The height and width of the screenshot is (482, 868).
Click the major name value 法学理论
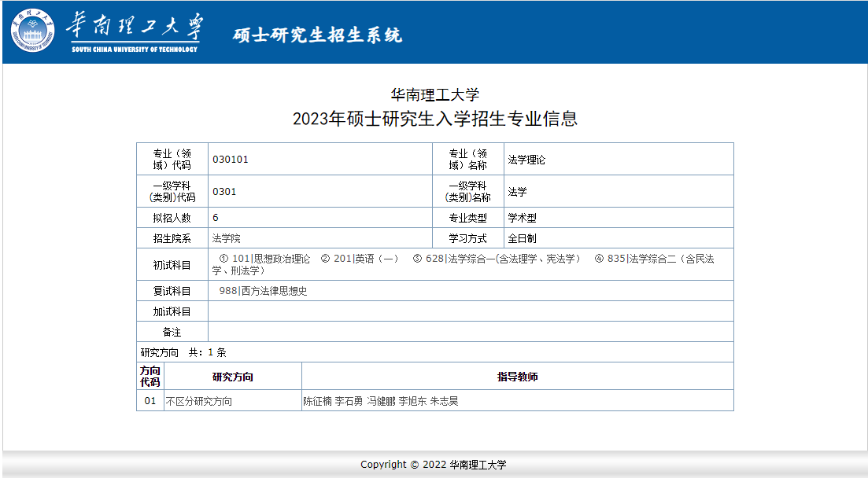click(526, 160)
